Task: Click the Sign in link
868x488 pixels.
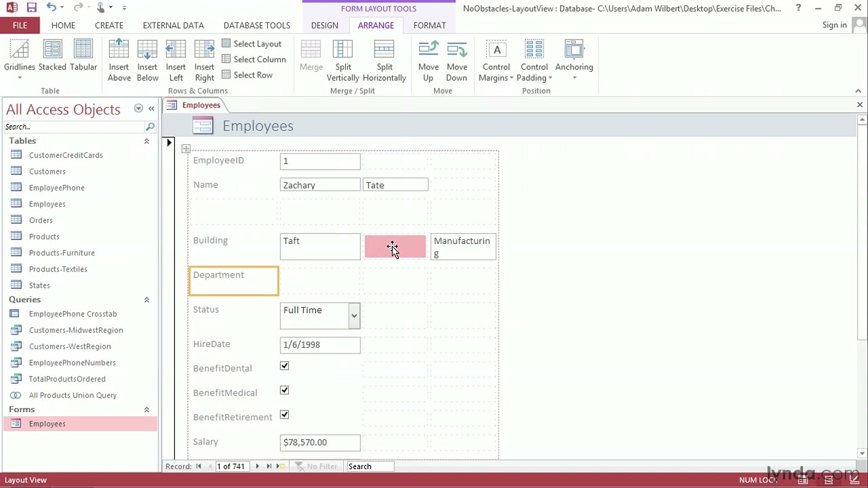Action: (835, 25)
